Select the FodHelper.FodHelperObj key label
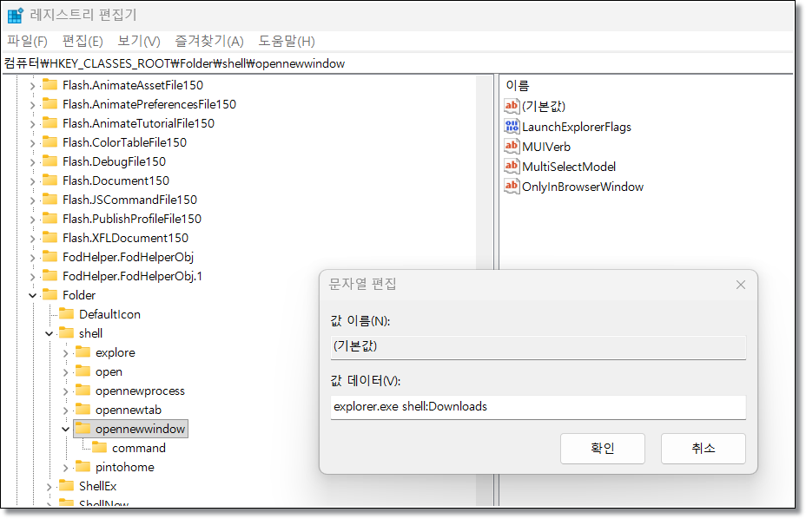The image size is (806, 532). (x=128, y=257)
